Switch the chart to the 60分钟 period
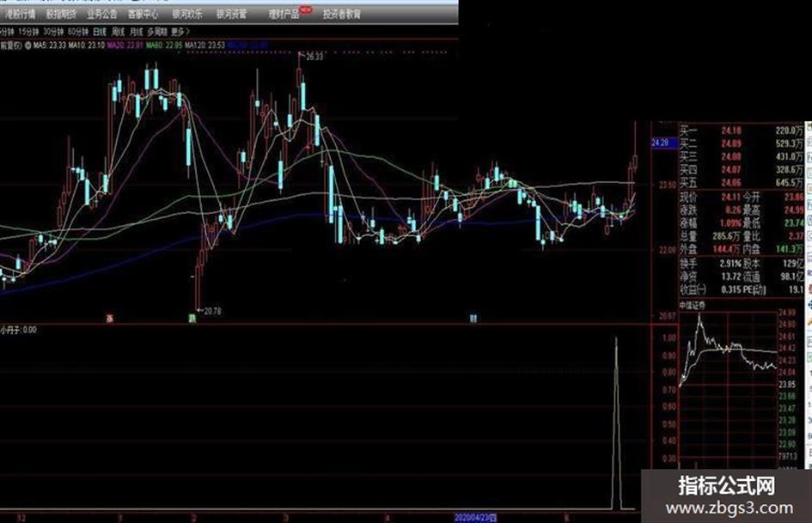This screenshot has height=523, width=812. tap(78, 32)
